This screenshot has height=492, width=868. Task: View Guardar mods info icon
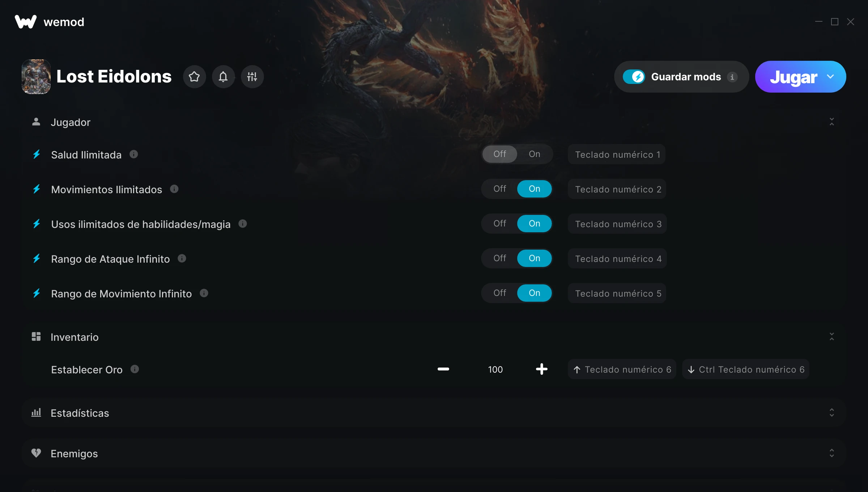(732, 77)
